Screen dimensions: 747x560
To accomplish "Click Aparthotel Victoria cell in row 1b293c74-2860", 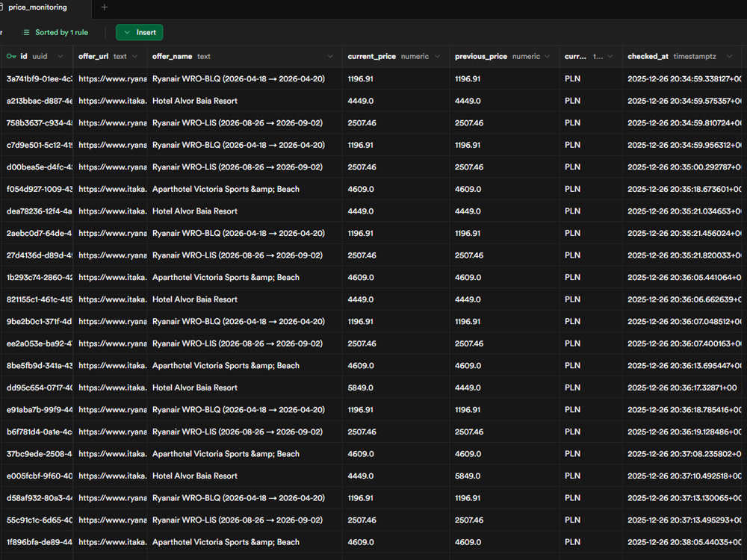I will point(244,277).
